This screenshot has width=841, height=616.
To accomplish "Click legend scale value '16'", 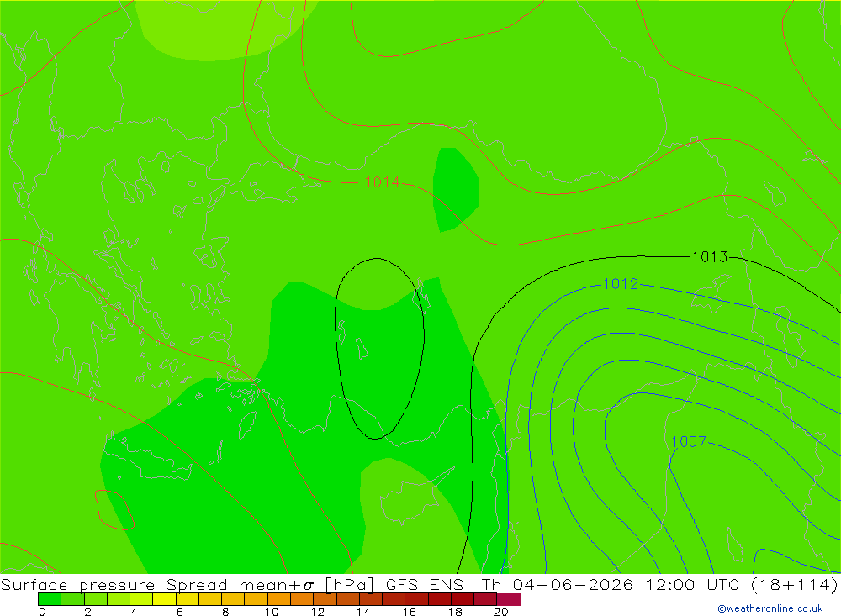I will (410, 612).
